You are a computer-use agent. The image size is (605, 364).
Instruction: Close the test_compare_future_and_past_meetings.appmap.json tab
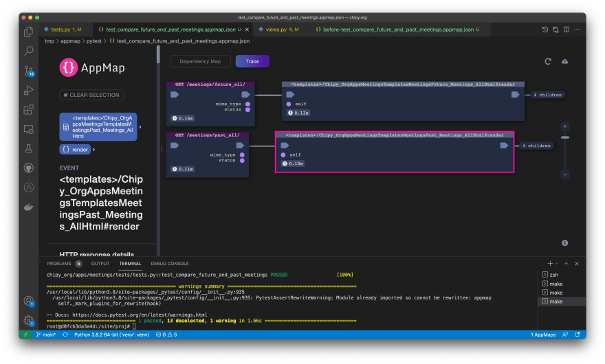click(247, 30)
